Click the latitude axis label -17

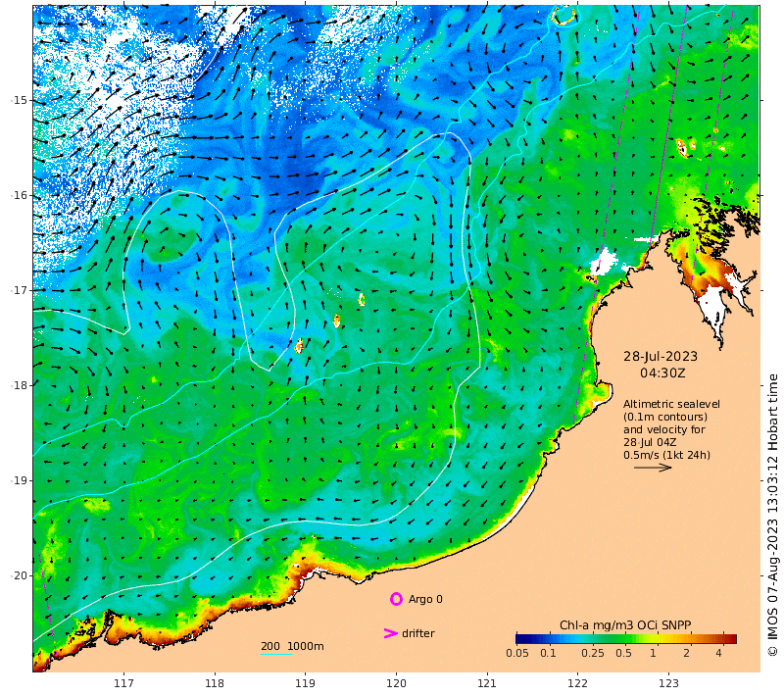[19, 290]
